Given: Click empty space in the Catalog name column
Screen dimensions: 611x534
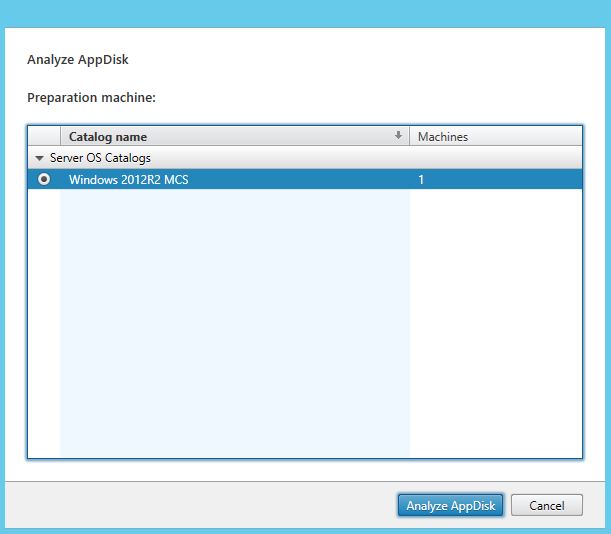Looking at the screenshot, I should pyautogui.click(x=235, y=320).
